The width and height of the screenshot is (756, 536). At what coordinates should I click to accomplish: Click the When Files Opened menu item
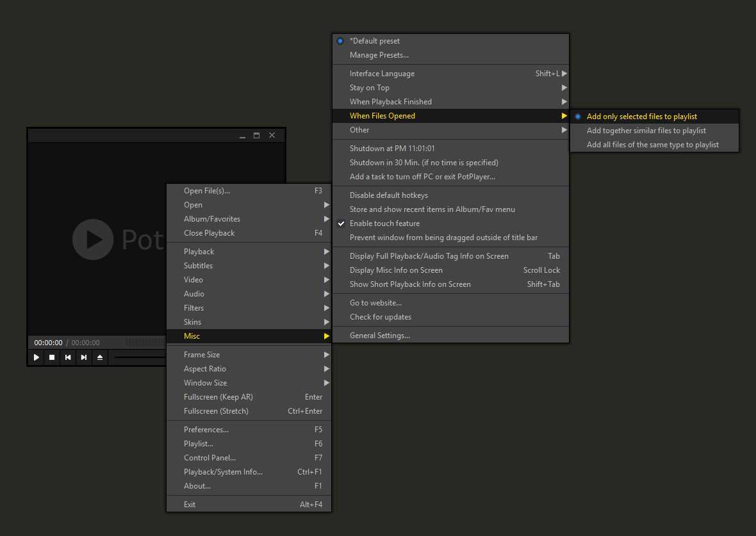(x=451, y=116)
